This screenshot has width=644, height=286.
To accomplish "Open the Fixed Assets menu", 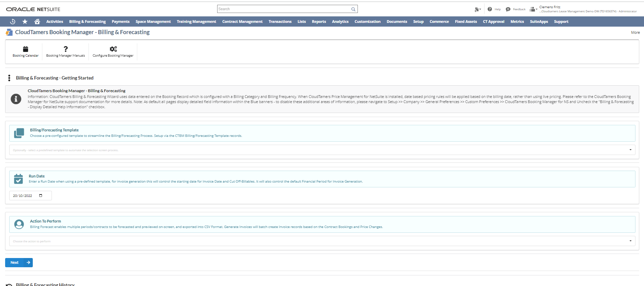I will 466,22.
